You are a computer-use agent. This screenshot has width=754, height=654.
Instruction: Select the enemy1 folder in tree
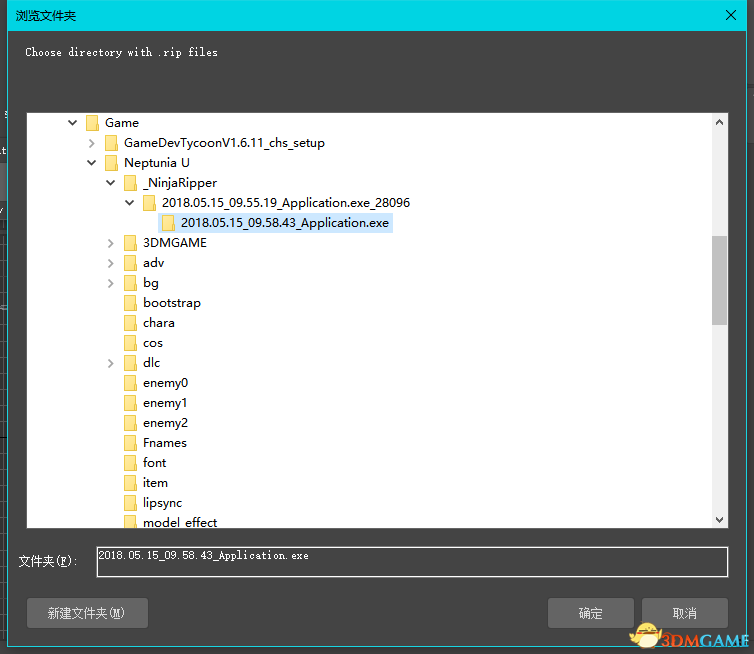165,403
